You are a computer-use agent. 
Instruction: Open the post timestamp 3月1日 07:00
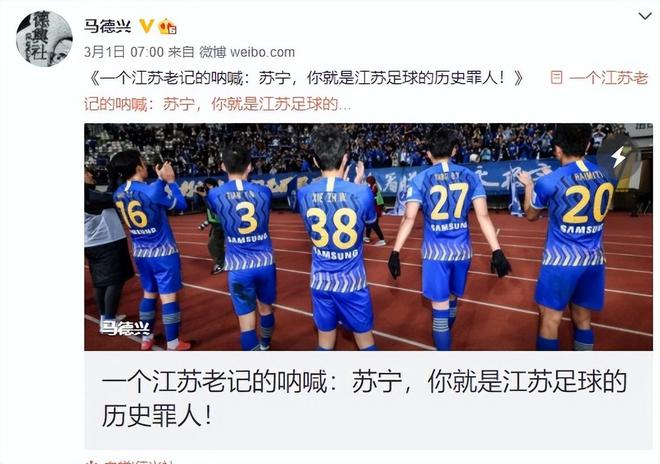pos(124,52)
